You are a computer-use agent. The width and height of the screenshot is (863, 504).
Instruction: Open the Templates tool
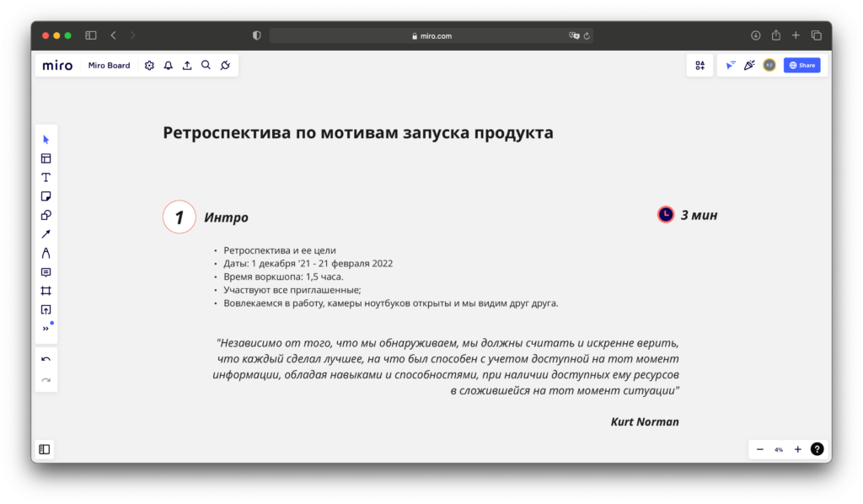(x=46, y=158)
